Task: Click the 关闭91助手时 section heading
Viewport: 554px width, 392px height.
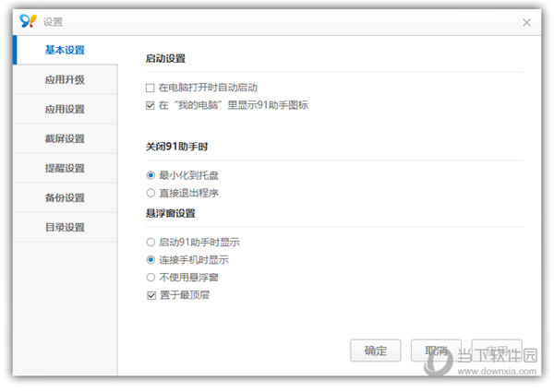Action: pyautogui.click(x=177, y=147)
